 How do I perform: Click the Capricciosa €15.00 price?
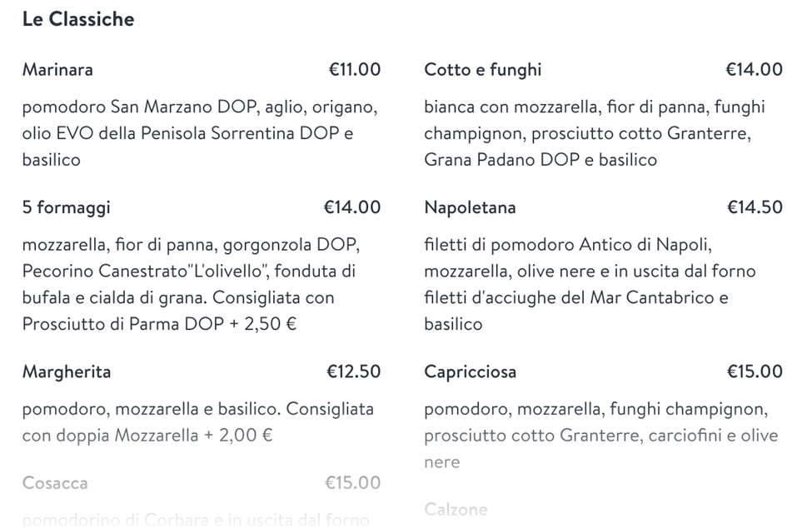click(x=755, y=371)
